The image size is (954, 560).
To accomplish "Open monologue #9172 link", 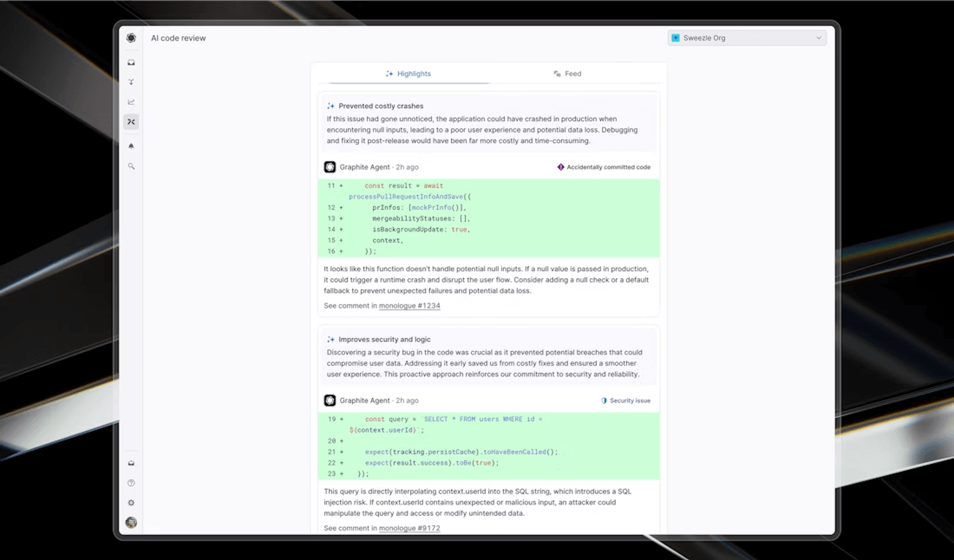I will click(x=409, y=528).
